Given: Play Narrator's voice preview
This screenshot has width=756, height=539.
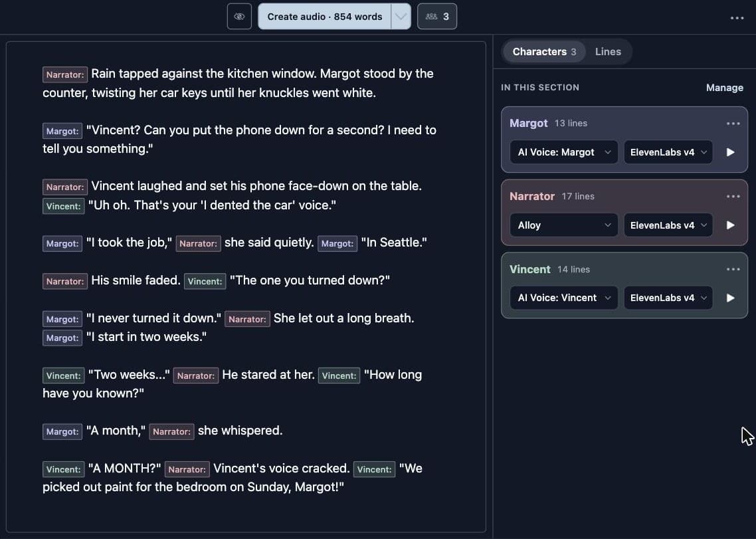Looking at the screenshot, I should coord(731,225).
